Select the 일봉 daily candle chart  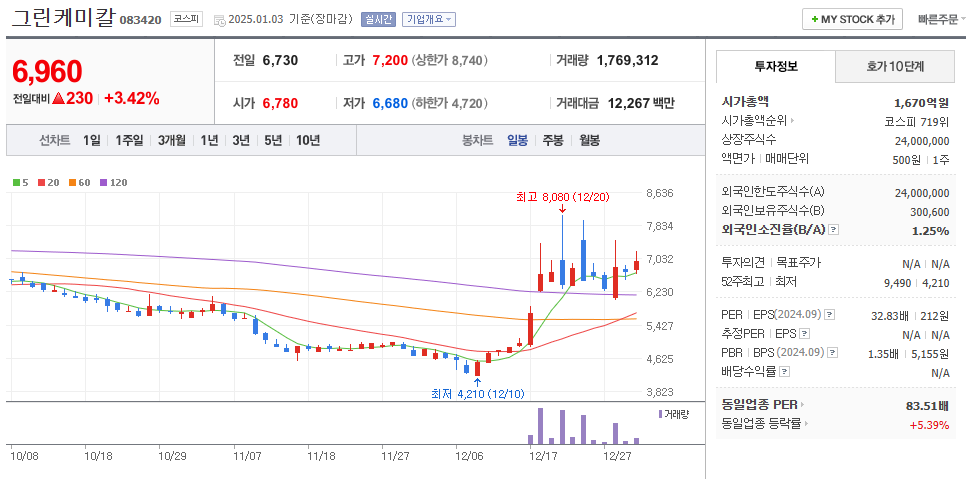pyautogui.click(x=517, y=140)
